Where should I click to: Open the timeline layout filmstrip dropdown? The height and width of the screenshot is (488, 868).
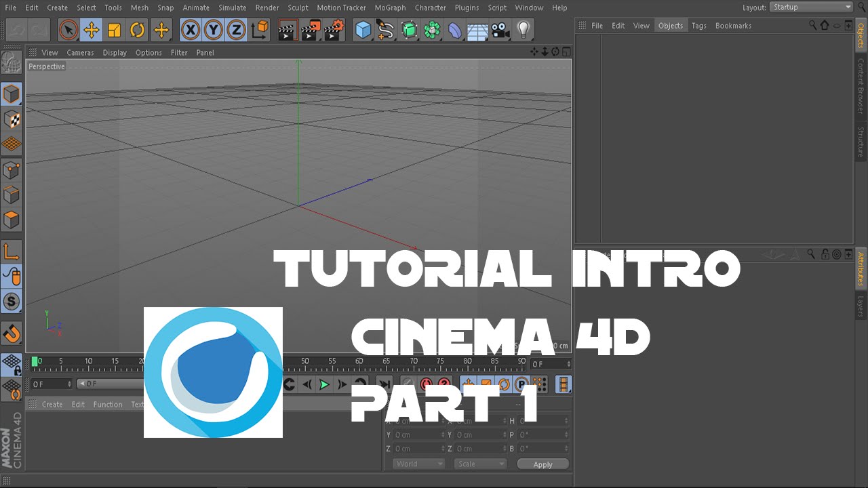point(564,384)
